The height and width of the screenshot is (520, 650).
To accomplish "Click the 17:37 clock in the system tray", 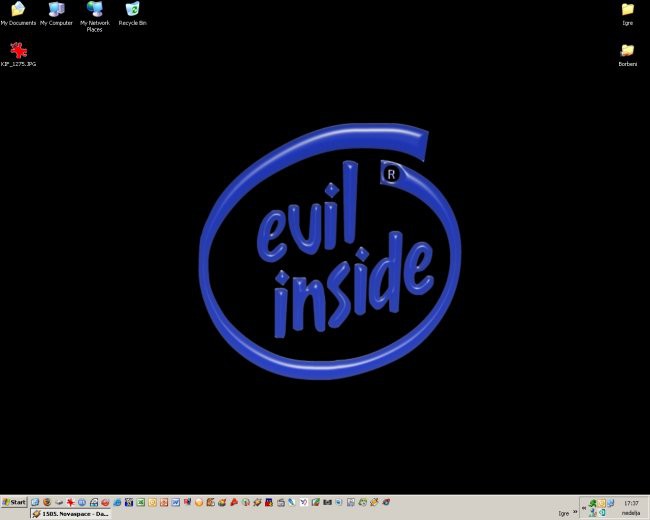I will (x=631, y=503).
